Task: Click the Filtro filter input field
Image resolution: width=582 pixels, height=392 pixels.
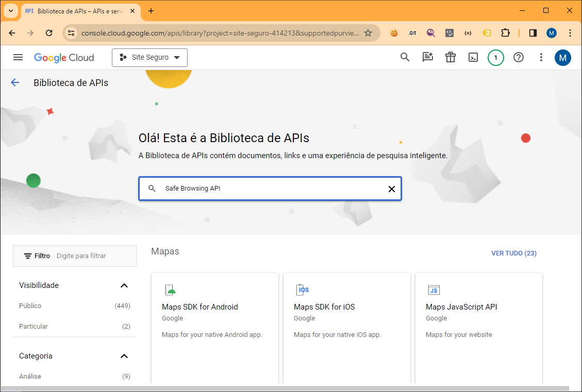Action: coord(75,256)
